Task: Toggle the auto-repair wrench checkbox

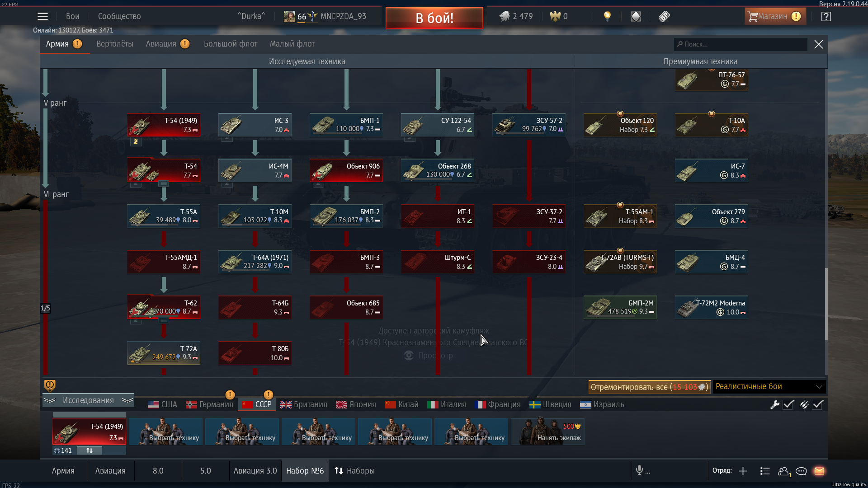Action: (x=788, y=404)
